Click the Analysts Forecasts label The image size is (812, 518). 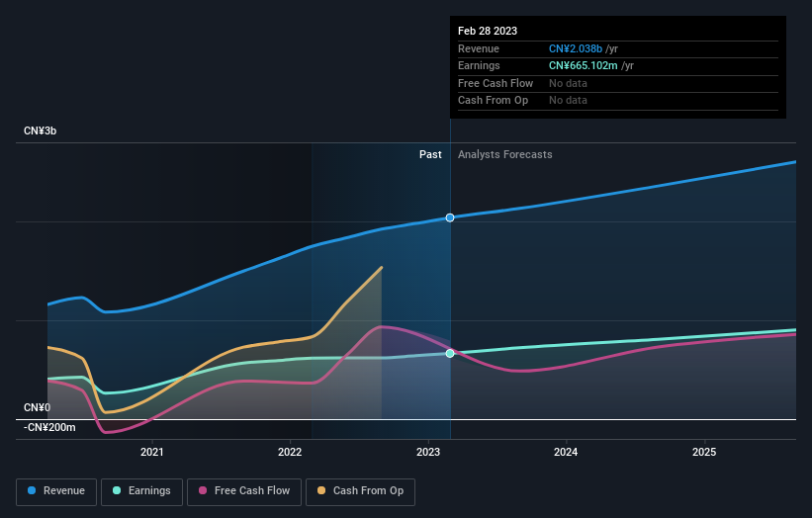point(505,154)
